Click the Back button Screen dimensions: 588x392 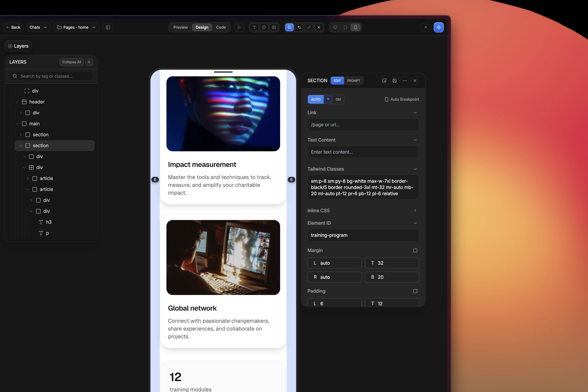coord(13,27)
